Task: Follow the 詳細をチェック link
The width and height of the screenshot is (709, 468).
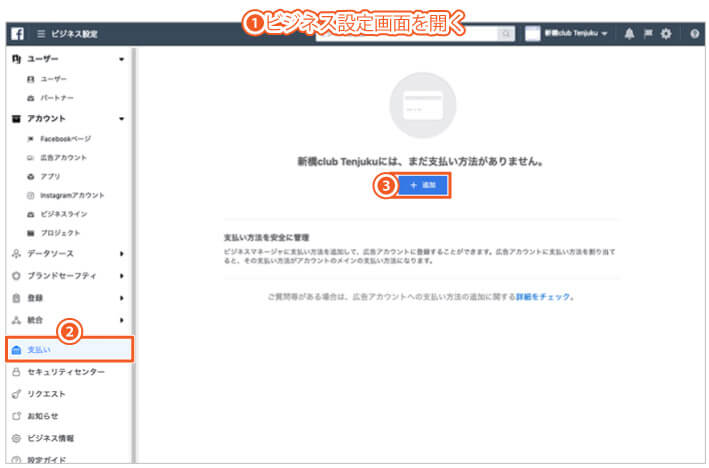Action: tap(543, 297)
